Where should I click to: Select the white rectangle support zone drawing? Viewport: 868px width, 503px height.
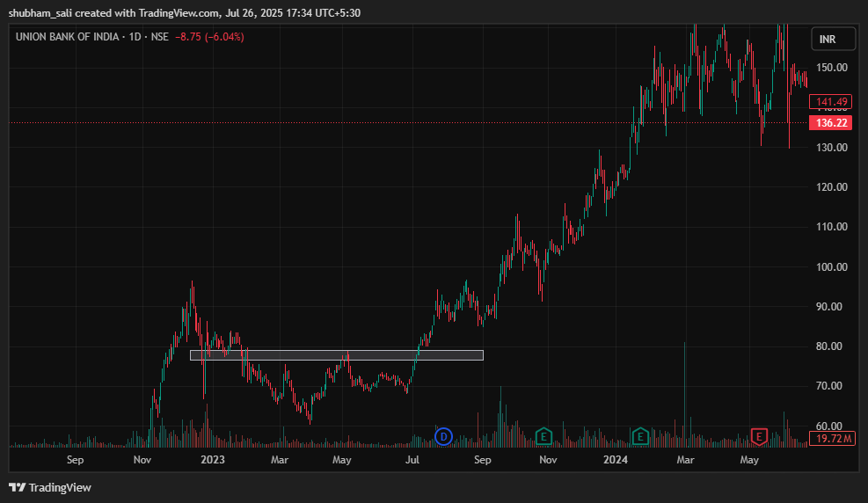(337, 355)
